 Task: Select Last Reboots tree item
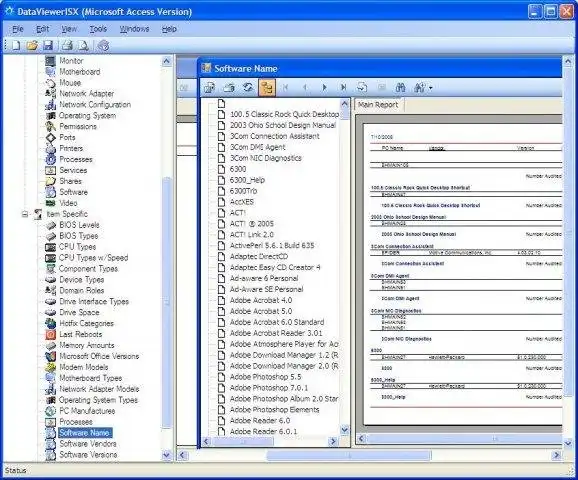[x=81, y=334]
